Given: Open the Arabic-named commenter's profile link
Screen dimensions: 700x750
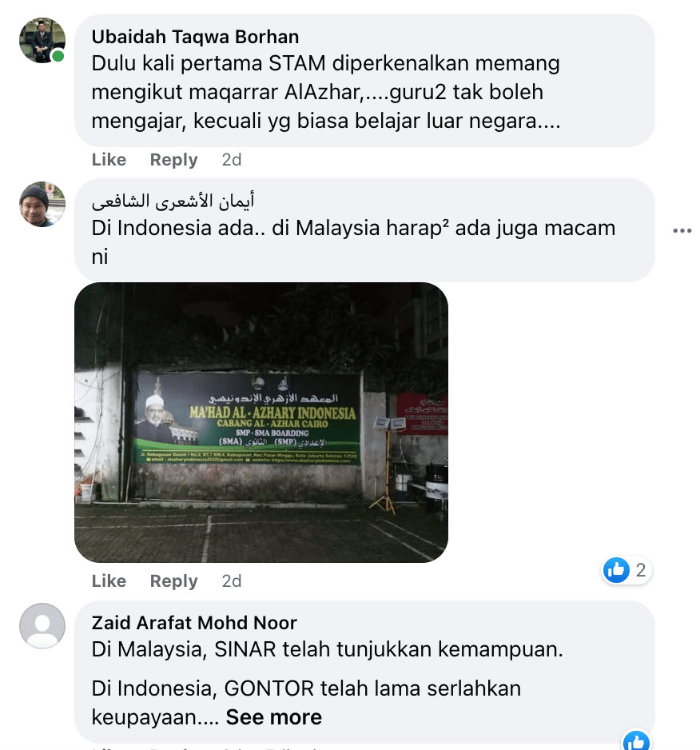Looking at the screenshot, I should (173, 201).
